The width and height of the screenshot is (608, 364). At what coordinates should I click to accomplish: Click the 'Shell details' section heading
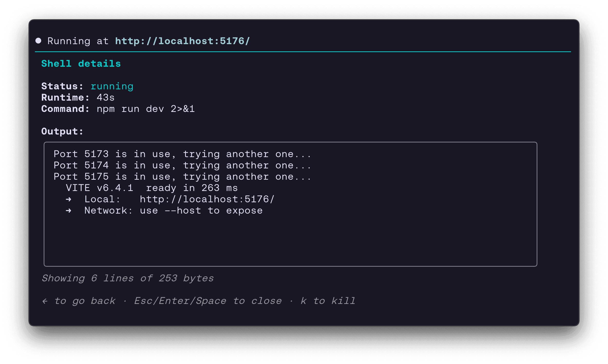pyautogui.click(x=81, y=63)
